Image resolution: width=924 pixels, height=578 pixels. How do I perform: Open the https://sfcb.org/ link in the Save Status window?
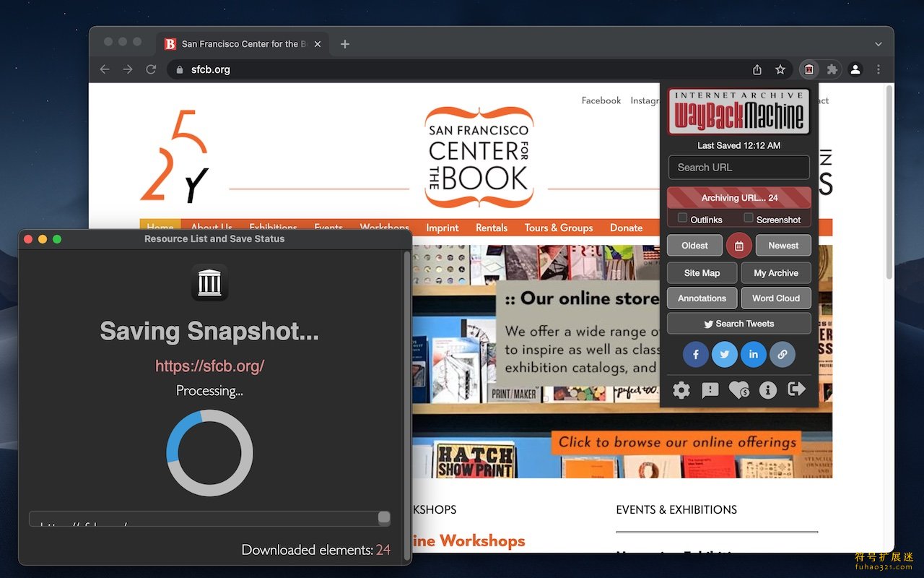(209, 366)
